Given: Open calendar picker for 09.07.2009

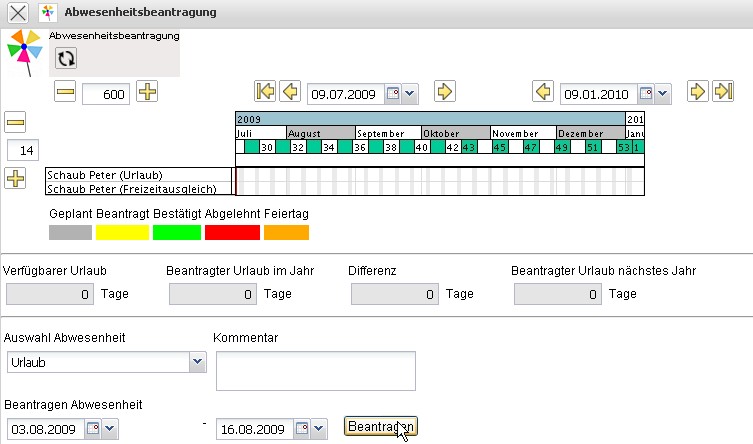Looking at the screenshot, I should point(393,94).
